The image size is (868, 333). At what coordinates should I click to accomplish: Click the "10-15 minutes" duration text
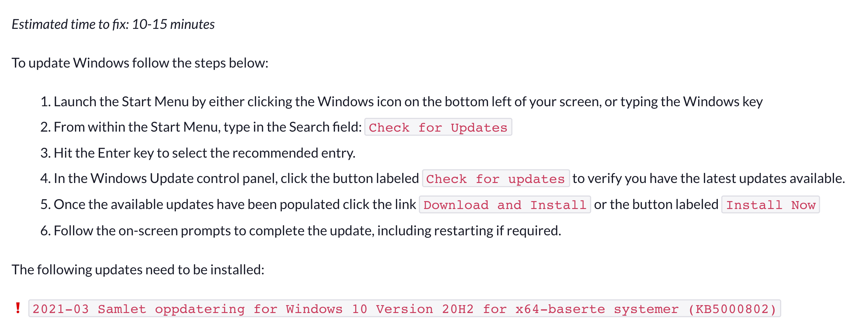click(x=173, y=24)
